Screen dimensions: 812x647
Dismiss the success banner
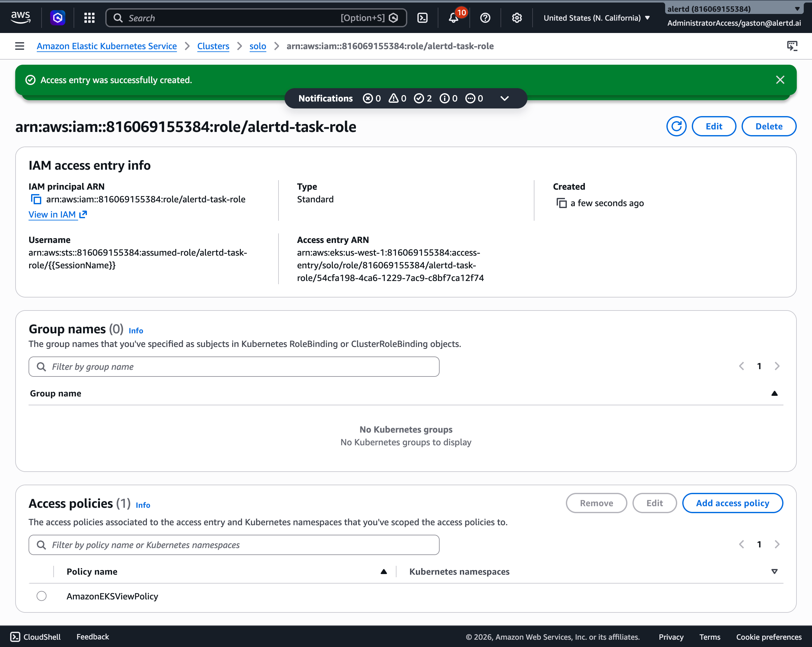tap(780, 80)
